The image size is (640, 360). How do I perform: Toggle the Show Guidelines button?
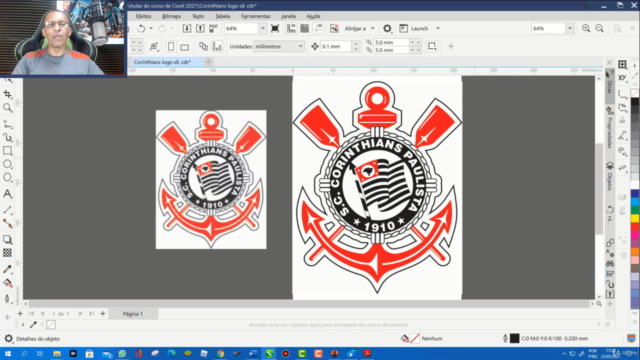[x=318, y=28]
